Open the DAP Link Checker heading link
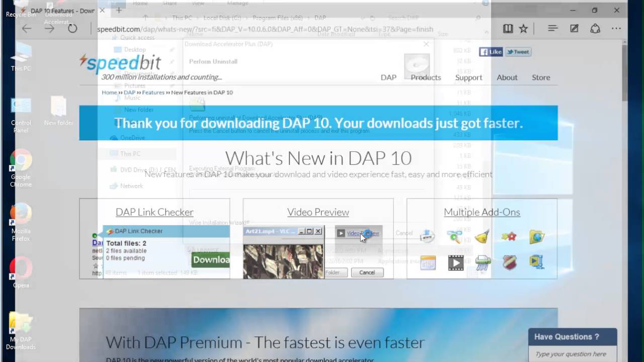The image size is (644, 362). pyautogui.click(x=154, y=212)
